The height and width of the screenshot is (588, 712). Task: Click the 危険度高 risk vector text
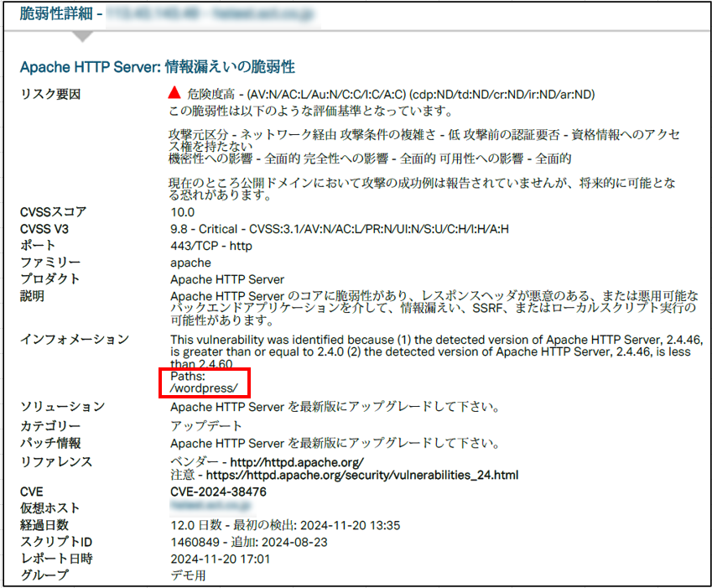(x=391, y=95)
